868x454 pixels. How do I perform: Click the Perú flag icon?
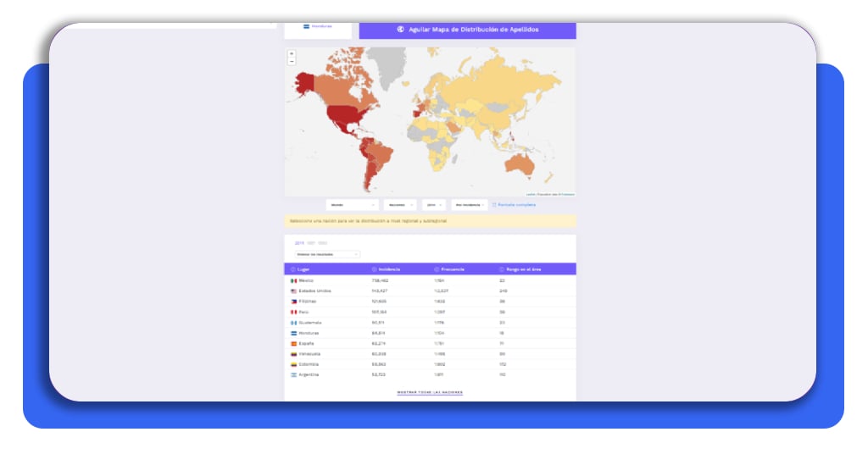click(294, 312)
